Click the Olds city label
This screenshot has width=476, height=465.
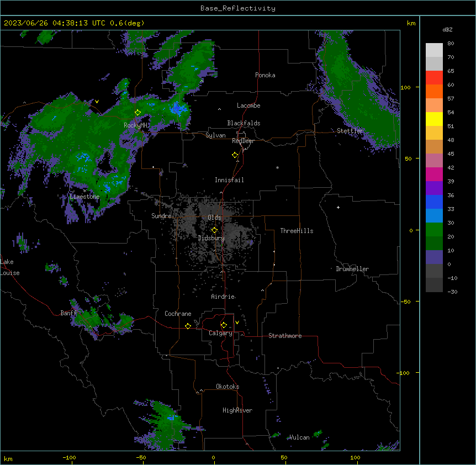point(214,218)
